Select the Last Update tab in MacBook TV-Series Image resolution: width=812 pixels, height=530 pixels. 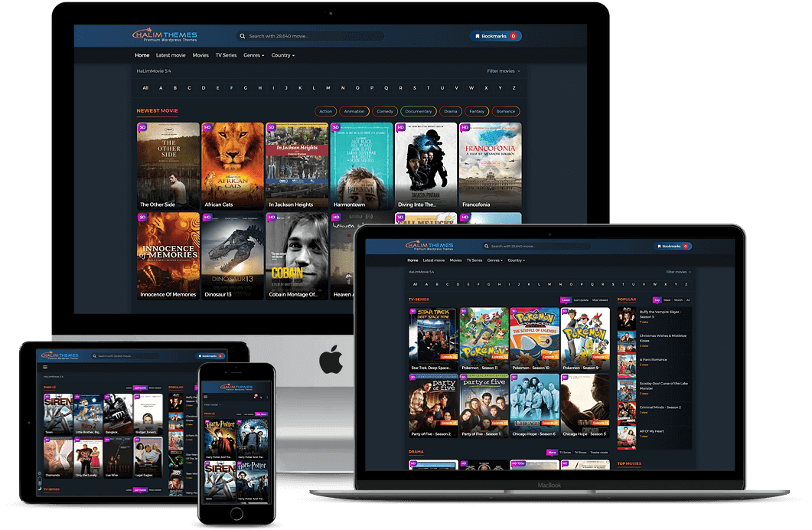coord(582,300)
